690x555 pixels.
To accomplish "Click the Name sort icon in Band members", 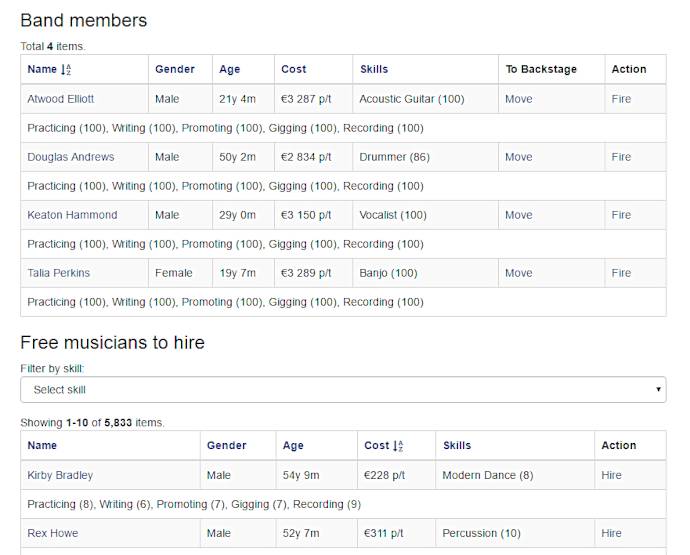I will (66, 70).
